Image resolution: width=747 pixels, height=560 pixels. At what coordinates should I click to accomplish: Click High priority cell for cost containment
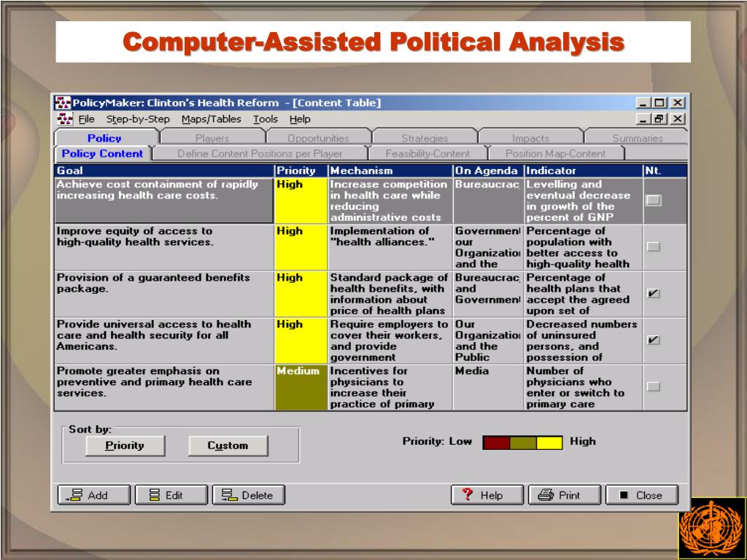tap(301, 201)
